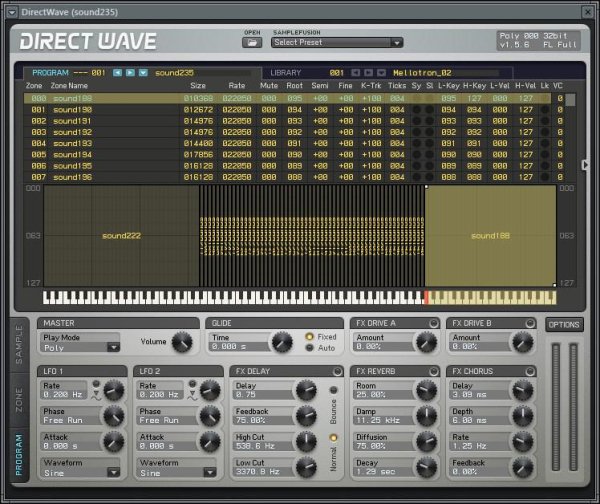Click the Reverb Decay knob

426,467
